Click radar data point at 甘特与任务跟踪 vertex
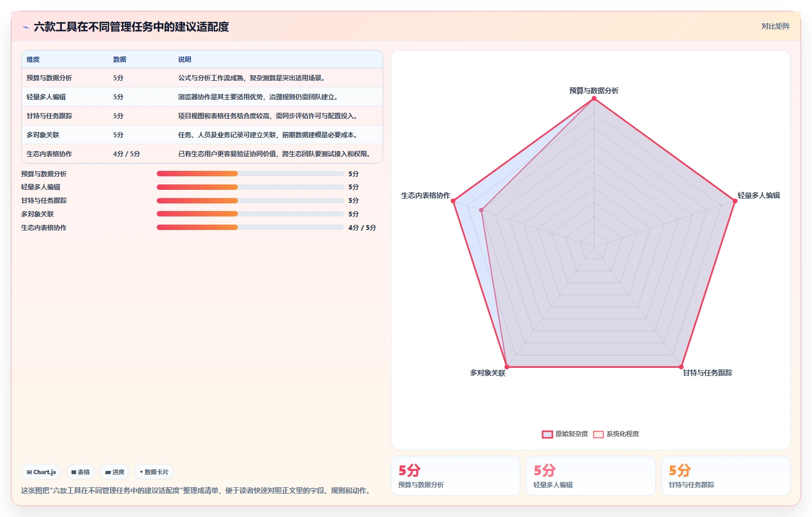This screenshot has width=812, height=517. tap(681, 367)
